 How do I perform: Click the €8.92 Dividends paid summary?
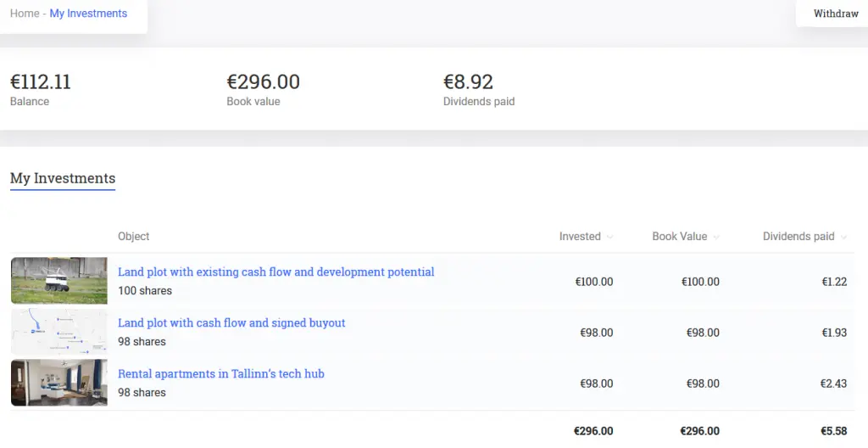pyautogui.click(x=468, y=82)
